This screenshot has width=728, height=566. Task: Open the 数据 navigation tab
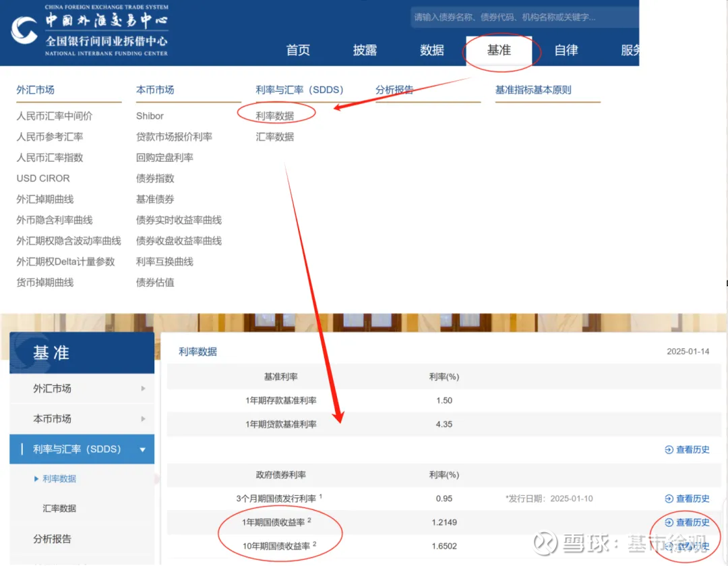click(432, 50)
